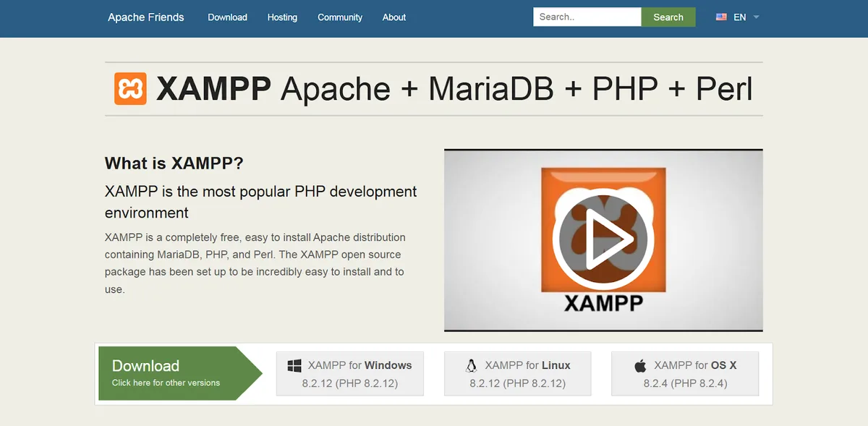The width and height of the screenshot is (868, 426).
Task: Click the 'Apache + MariaDB + PHP + Perl' title
Action: (x=516, y=88)
